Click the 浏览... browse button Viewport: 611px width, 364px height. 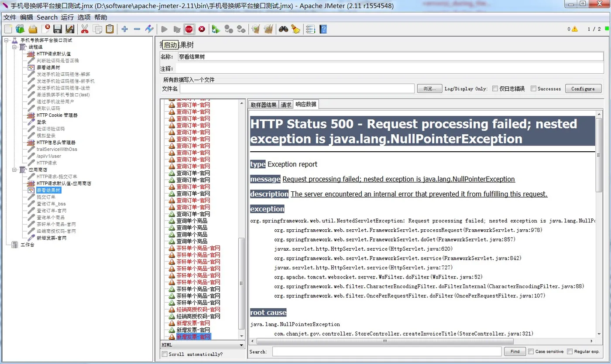[430, 88]
